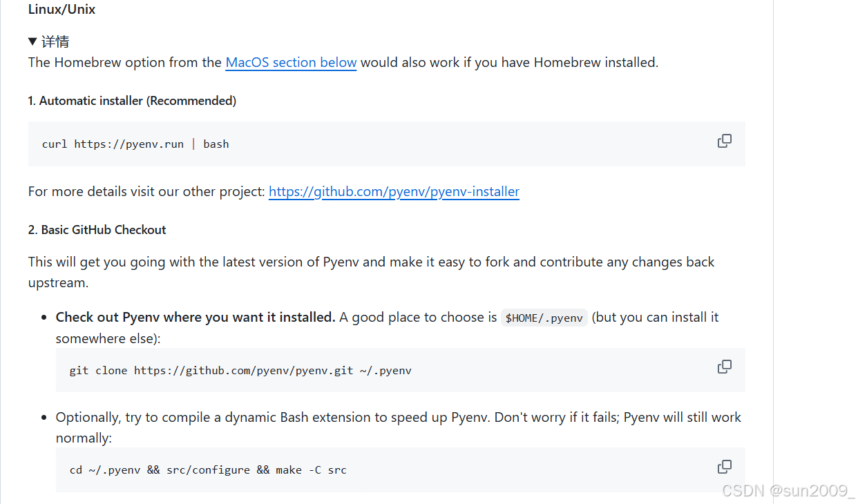Click the CSDN @sun2009_ watermark text
Image resolution: width=858 pixels, height=504 pixels.
point(789,490)
